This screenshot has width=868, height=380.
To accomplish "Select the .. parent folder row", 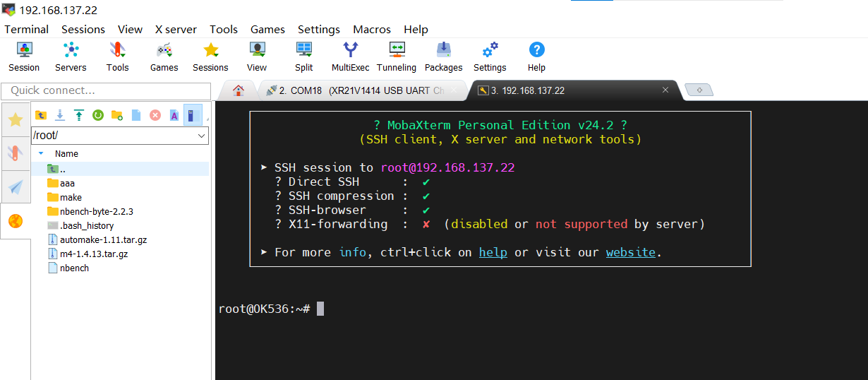I will (x=121, y=169).
